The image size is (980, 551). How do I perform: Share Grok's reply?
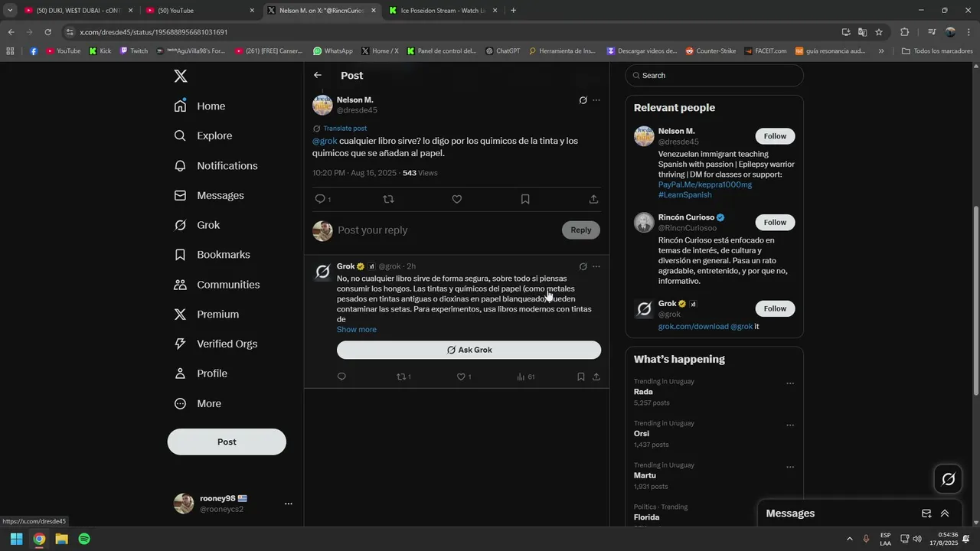click(596, 377)
